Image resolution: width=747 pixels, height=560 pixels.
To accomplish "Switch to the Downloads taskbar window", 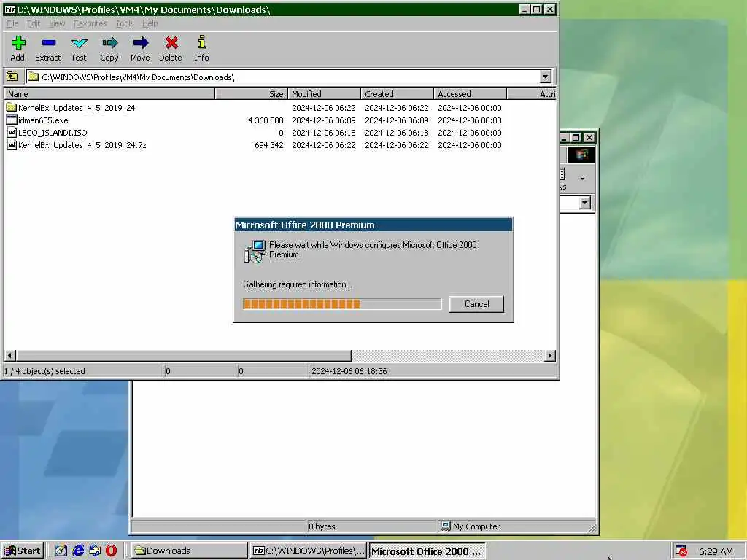I will point(187,551).
